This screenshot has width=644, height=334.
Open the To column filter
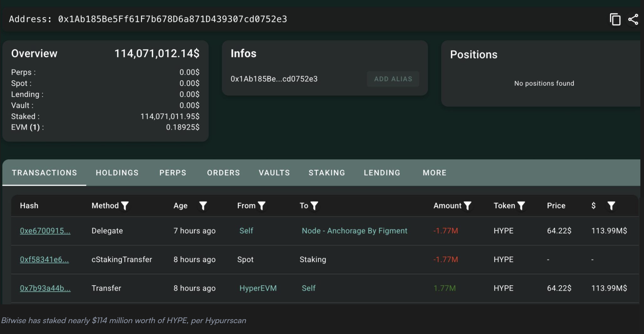pos(314,206)
